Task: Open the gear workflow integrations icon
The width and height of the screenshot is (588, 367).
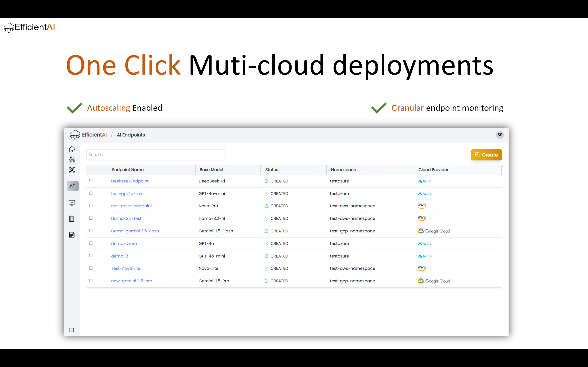Action: (x=72, y=170)
